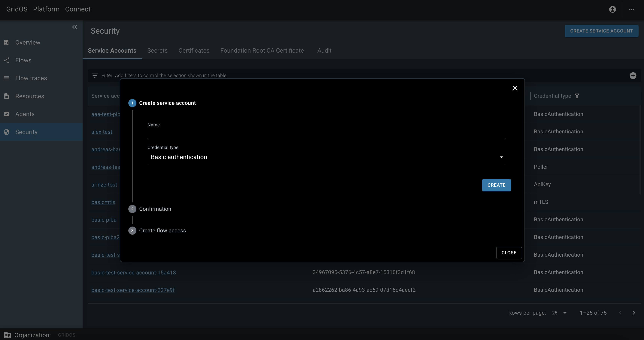Click the Credential type column filter icon
The width and height of the screenshot is (644, 340).
click(577, 96)
